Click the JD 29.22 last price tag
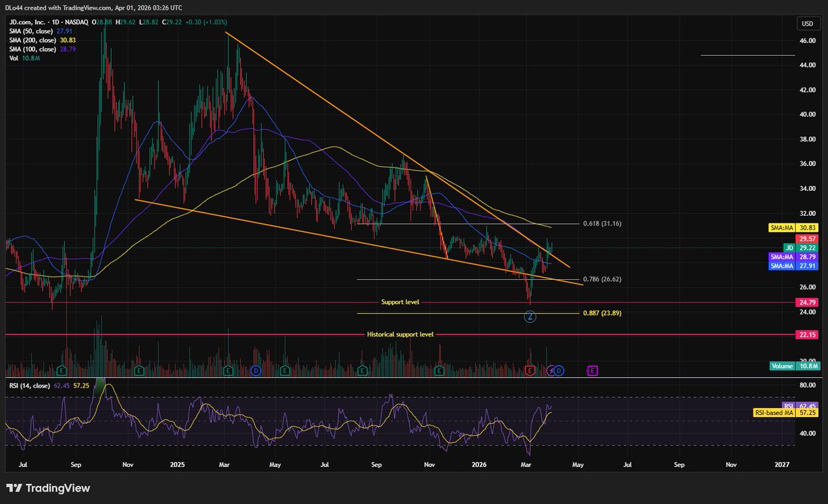The height and width of the screenshot is (504, 828). tap(800, 247)
